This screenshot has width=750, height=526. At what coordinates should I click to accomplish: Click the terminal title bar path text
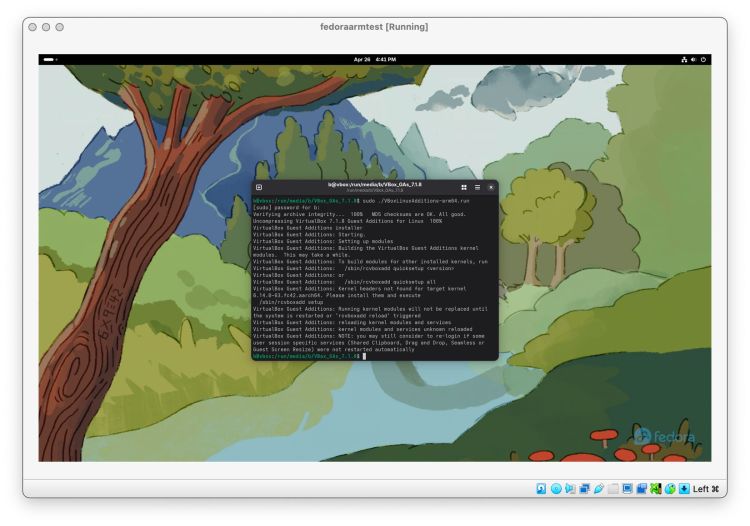[x=375, y=185]
